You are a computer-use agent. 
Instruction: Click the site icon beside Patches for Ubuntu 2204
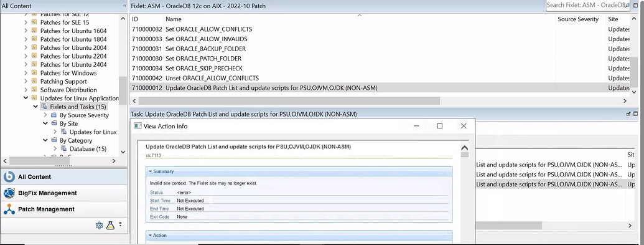tap(34, 56)
